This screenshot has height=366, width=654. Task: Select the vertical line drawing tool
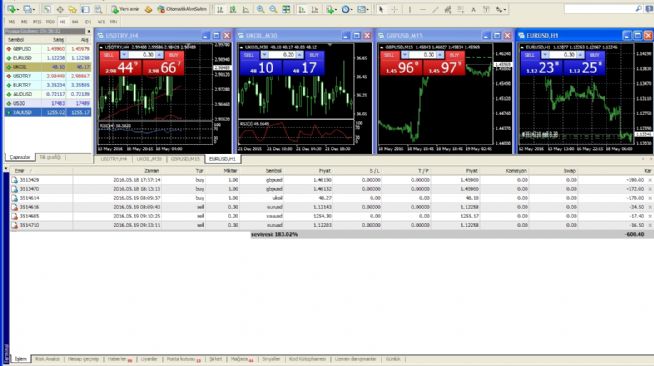(x=410, y=9)
